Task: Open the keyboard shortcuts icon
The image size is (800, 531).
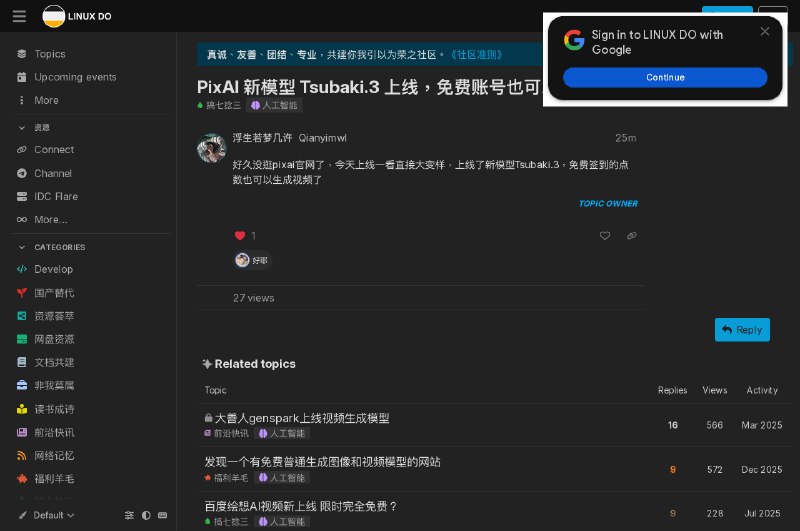Action: [163, 515]
